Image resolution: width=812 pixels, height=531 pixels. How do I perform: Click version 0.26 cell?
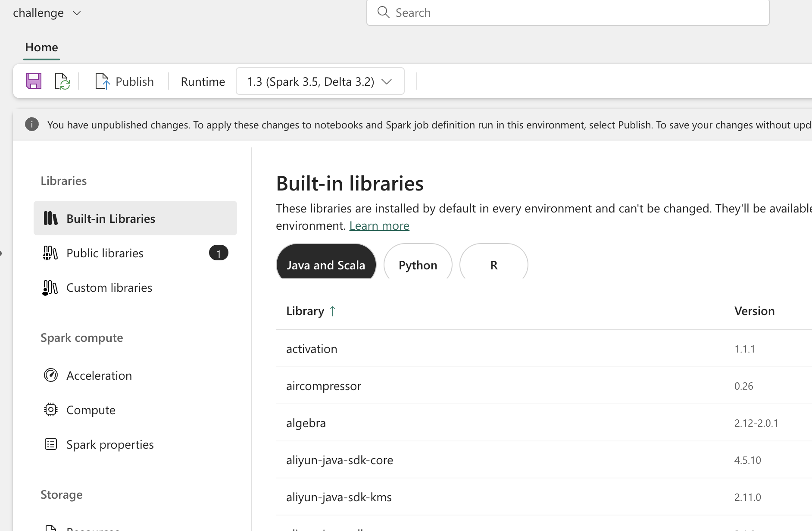(744, 386)
